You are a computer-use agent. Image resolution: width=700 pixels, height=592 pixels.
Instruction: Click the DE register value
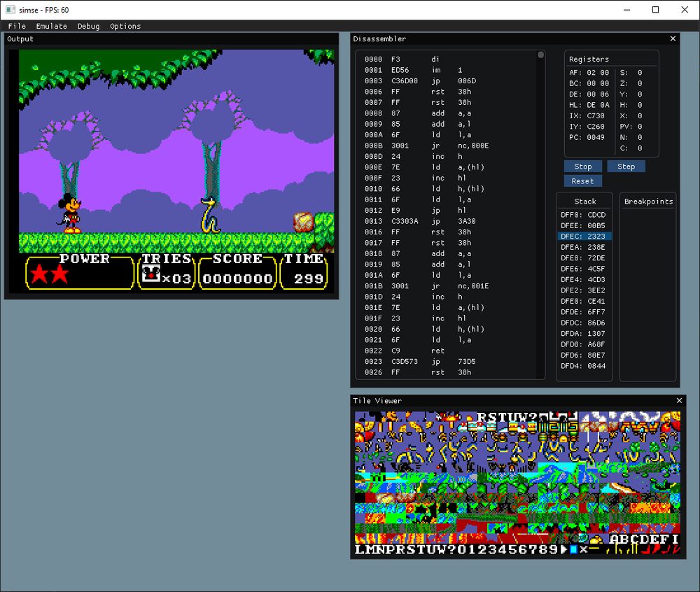[598, 94]
